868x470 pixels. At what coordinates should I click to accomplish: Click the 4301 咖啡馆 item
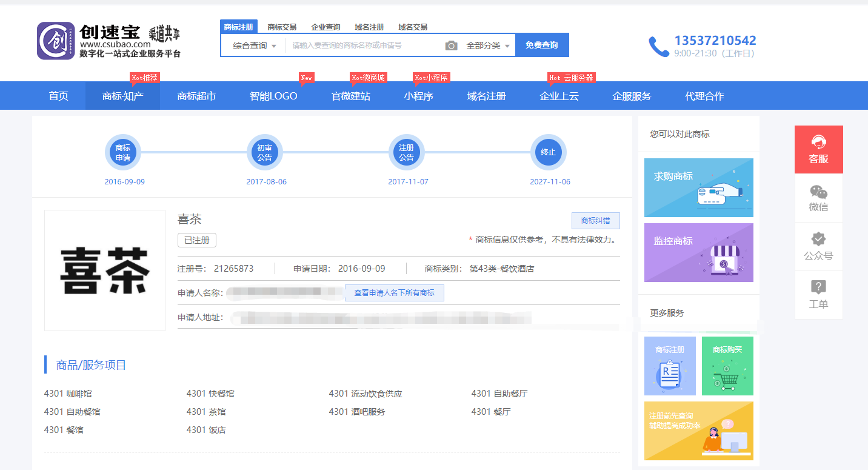pos(68,394)
